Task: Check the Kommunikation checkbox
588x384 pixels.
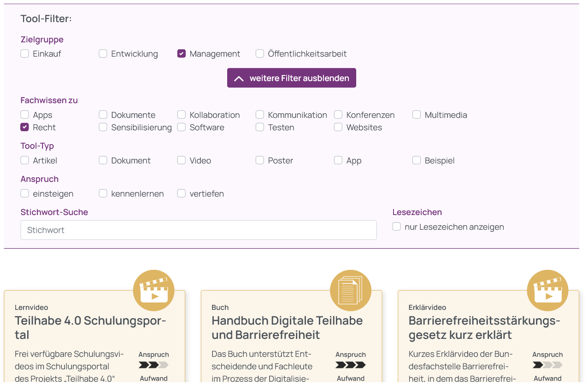Action: [x=260, y=115]
